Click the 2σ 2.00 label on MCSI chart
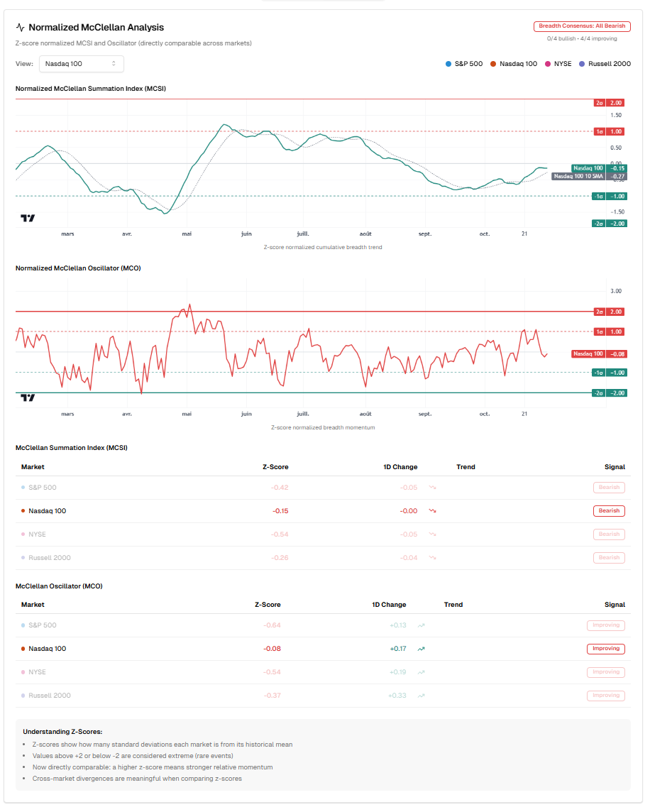 [609, 102]
